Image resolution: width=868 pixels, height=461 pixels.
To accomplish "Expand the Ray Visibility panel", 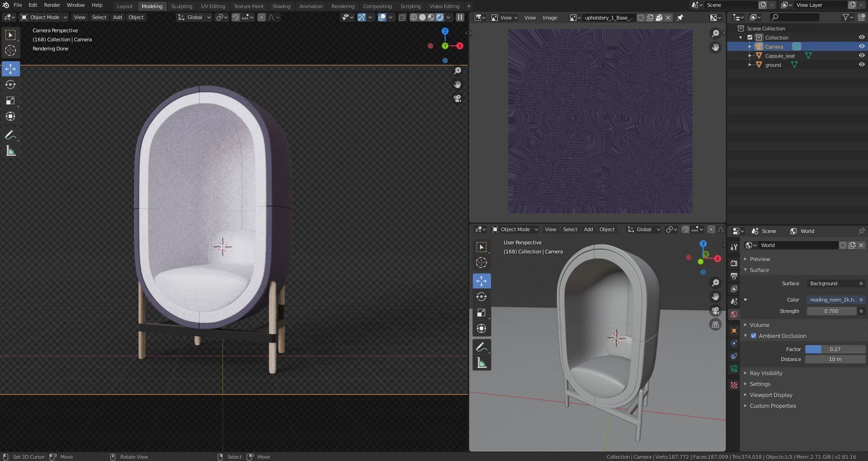I will [766, 373].
